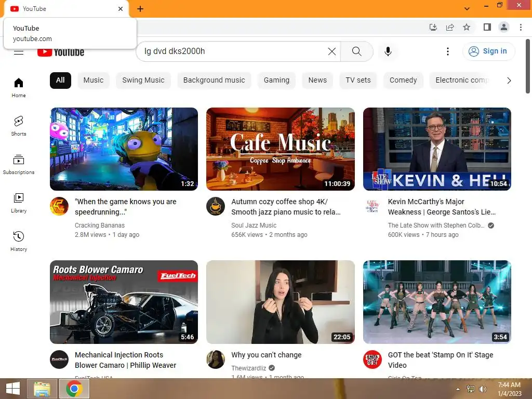Clear the search box with the X icon
The height and width of the screenshot is (399, 532).
(x=332, y=51)
